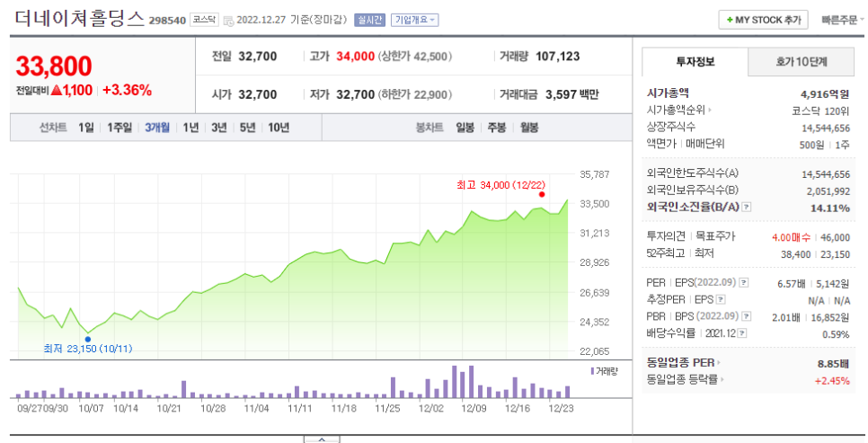Select the 5년 line chart period
The height and width of the screenshot is (443, 868).
[x=247, y=128]
